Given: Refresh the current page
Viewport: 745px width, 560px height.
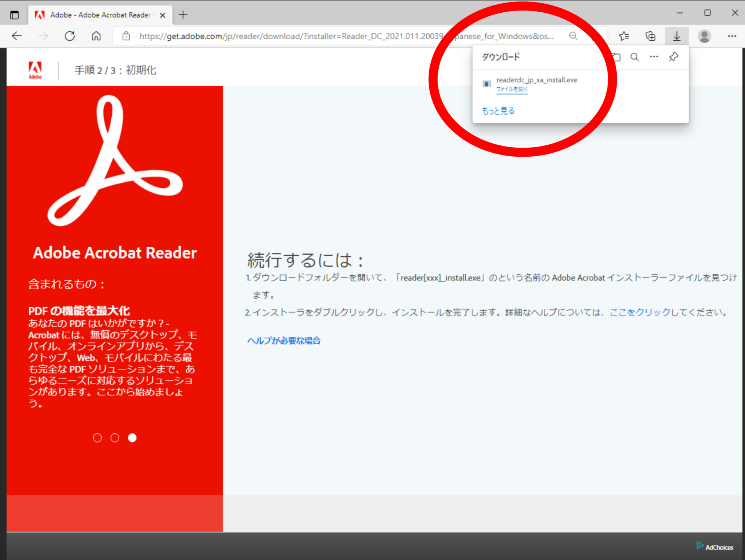Looking at the screenshot, I should point(69,36).
